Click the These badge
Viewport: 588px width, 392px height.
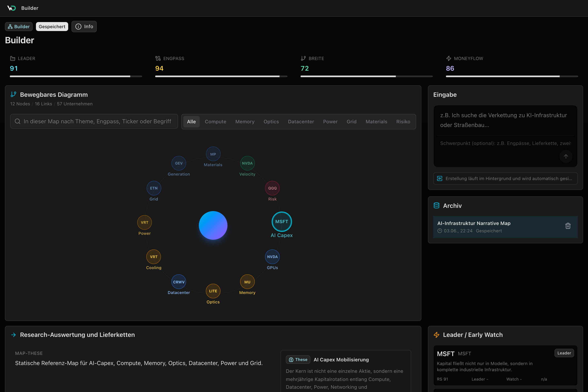click(x=298, y=360)
